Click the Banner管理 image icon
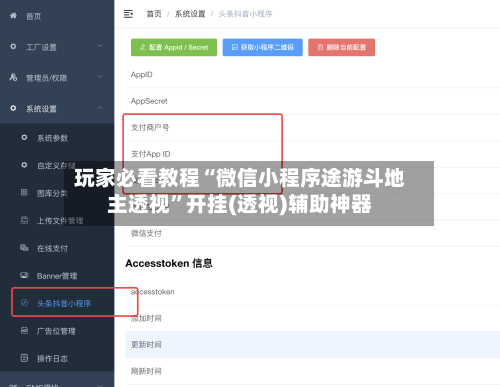Viewport: 500px width, 387px height. [x=24, y=275]
